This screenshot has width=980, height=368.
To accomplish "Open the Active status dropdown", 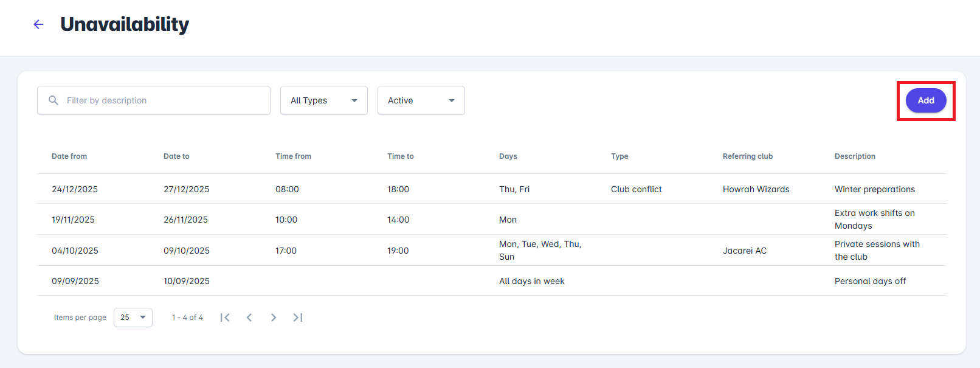I will [421, 100].
